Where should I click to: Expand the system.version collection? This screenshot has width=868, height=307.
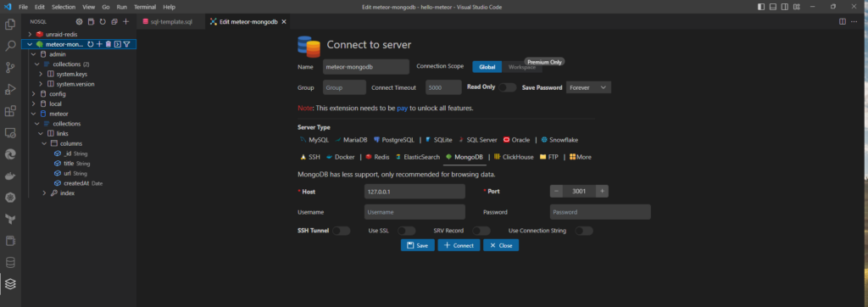coord(41,84)
